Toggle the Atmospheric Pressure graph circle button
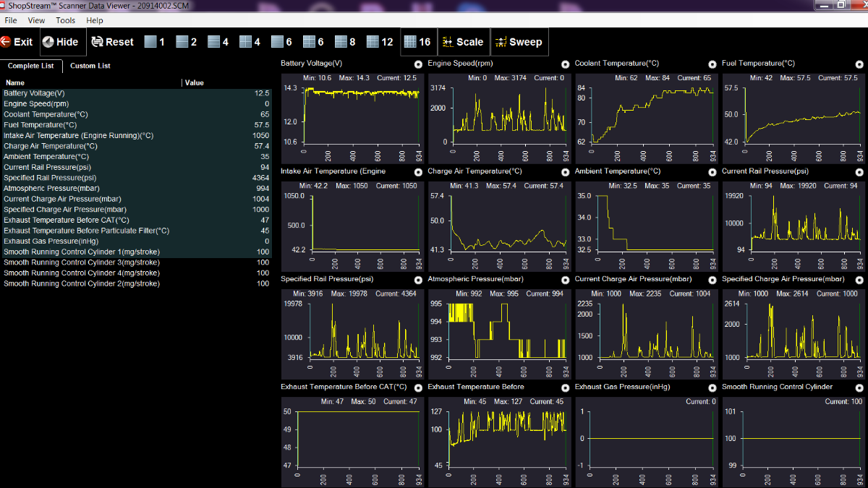This screenshot has height=488, width=868. pos(566,280)
